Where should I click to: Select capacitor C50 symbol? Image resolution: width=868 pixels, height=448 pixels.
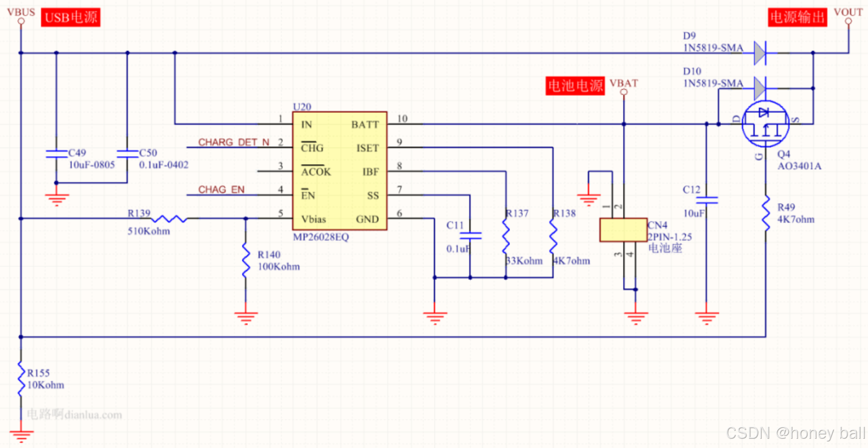coord(127,153)
